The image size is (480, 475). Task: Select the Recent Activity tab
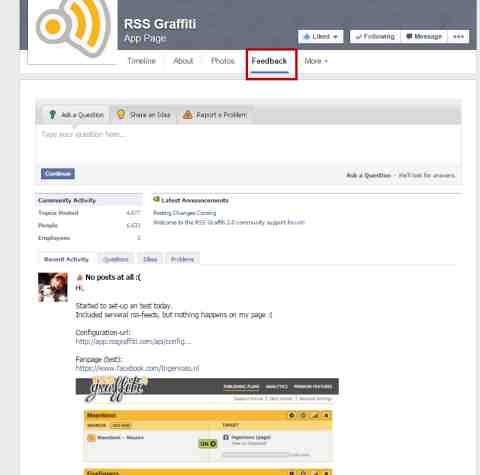(x=66, y=259)
